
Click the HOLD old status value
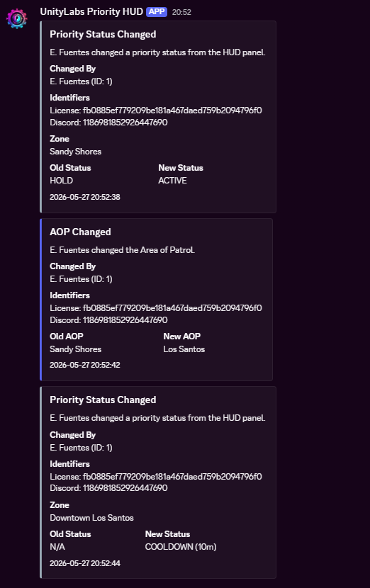61,181
